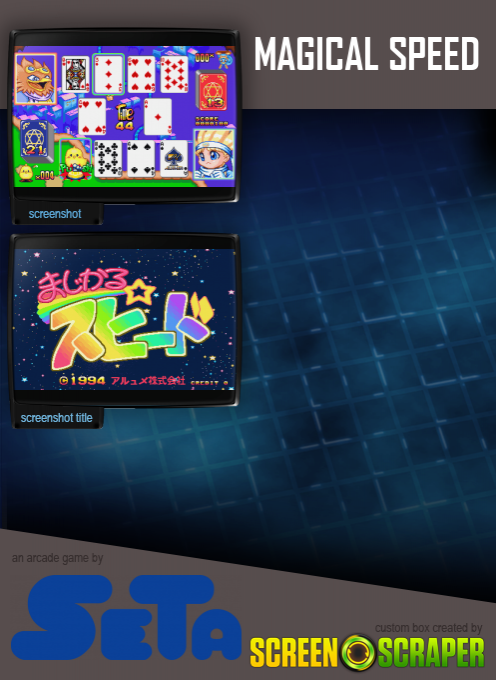Click the 'custom box created by' text

click(x=428, y=628)
